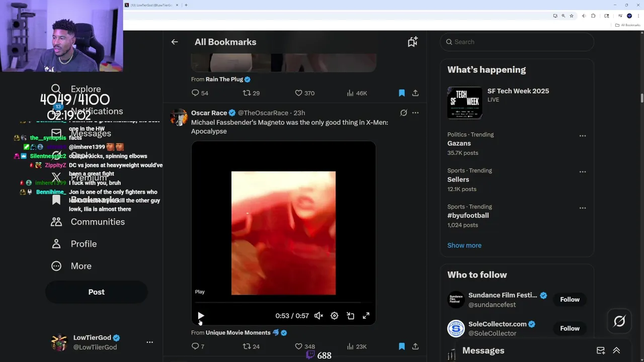Repost the Rain The Plug post
The height and width of the screenshot is (362, 644).
pyautogui.click(x=251, y=93)
